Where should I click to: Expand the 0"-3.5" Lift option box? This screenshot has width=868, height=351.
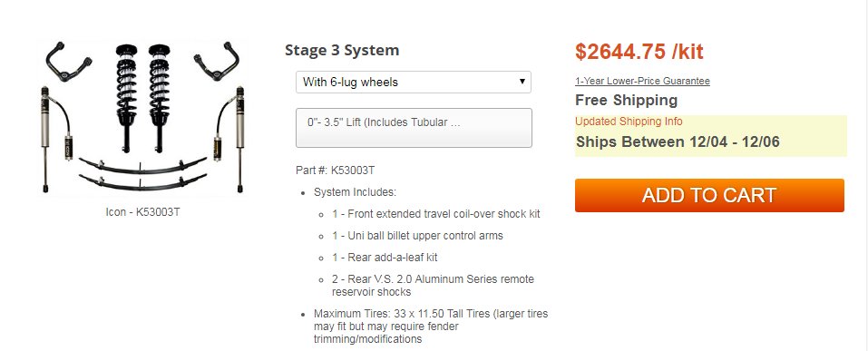point(414,128)
